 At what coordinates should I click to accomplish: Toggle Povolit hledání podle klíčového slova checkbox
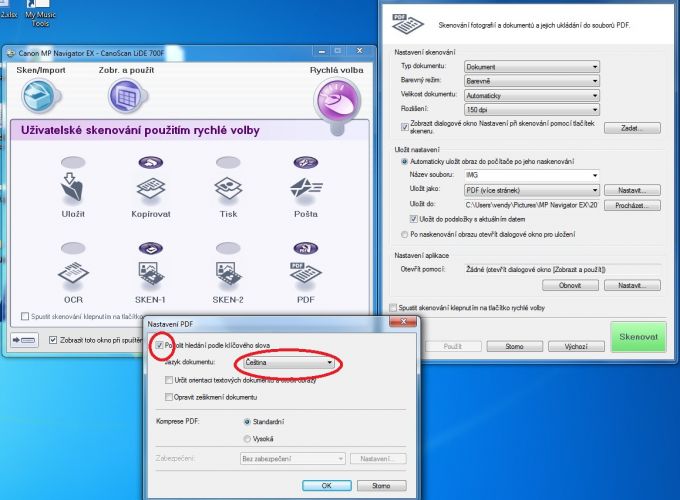pyautogui.click(x=159, y=345)
